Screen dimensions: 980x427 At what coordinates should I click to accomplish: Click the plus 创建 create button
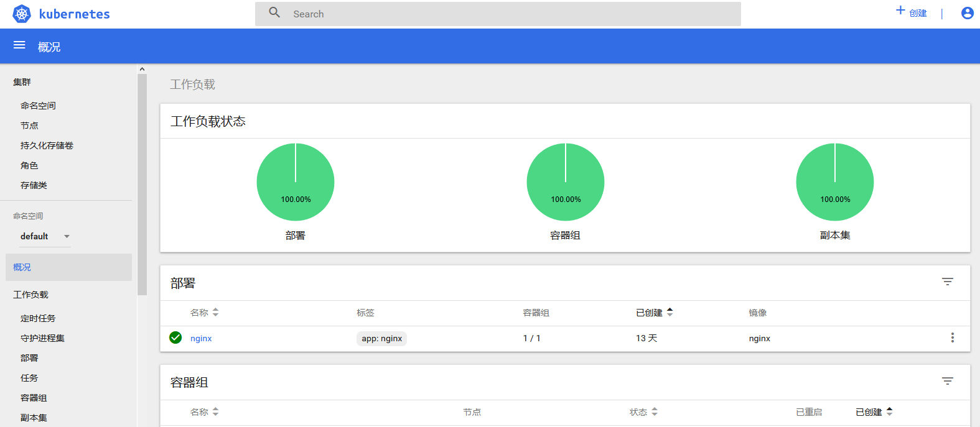(911, 12)
